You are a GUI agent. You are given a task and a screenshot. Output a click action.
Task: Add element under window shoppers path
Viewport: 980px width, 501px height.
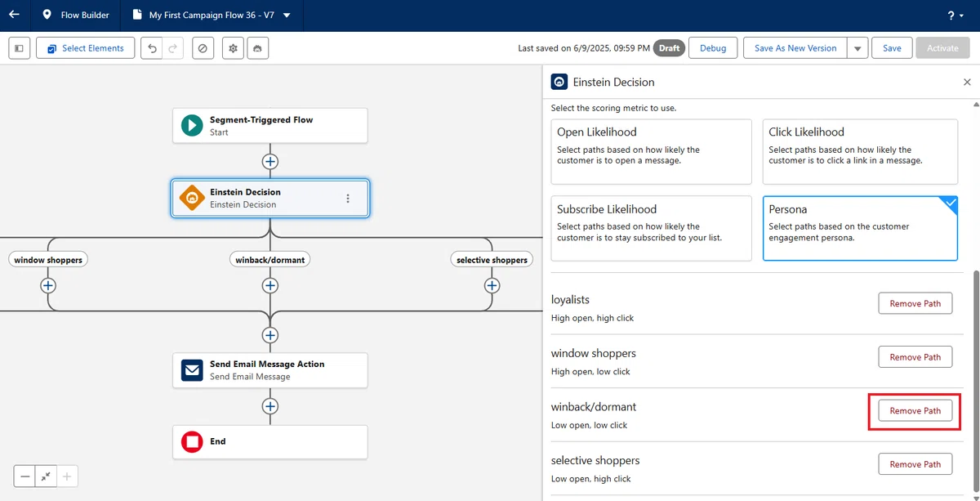point(48,285)
